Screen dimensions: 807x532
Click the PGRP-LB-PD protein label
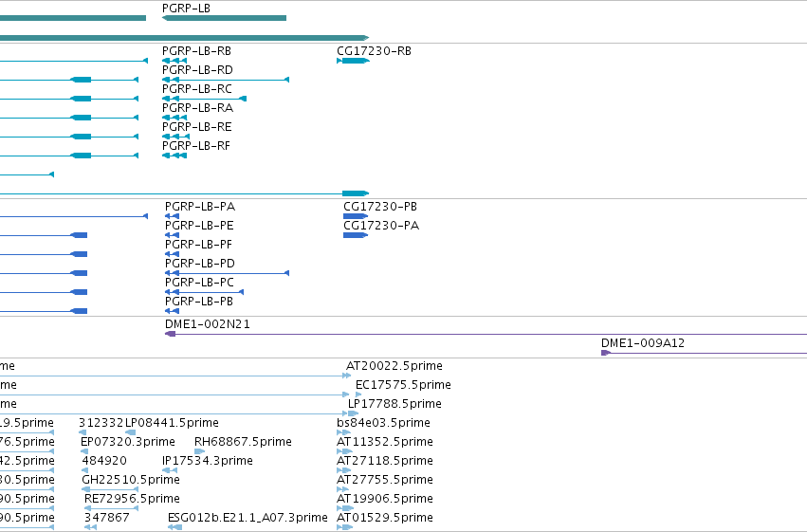coord(200,264)
